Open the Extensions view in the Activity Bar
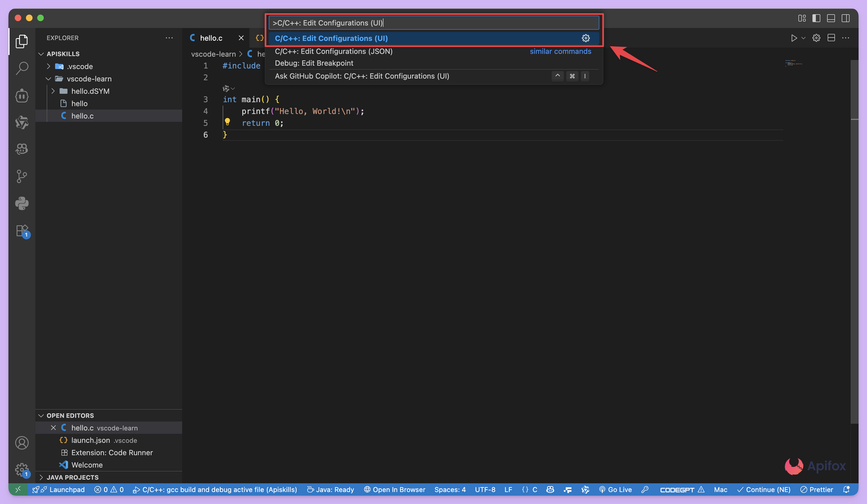This screenshot has width=867, height=504. pos(22,231)
